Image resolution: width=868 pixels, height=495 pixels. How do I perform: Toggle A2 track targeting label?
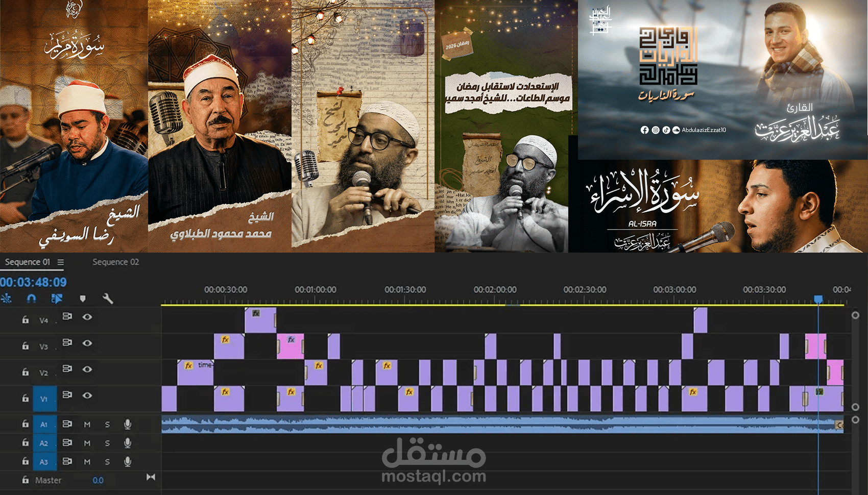pyautogui.click(x=44, y=443)
